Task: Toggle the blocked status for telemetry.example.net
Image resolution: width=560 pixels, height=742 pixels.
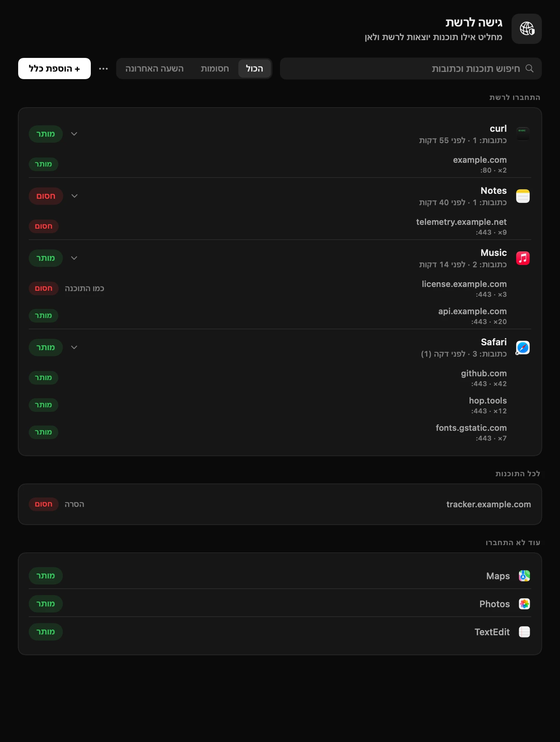Action: click(44, 226)
